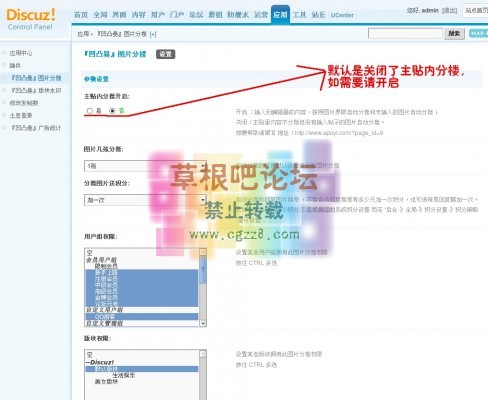Open 『凹凸曼』图片分楼 in the sidebar
The image size is (488, 400).
pos(36,78)
